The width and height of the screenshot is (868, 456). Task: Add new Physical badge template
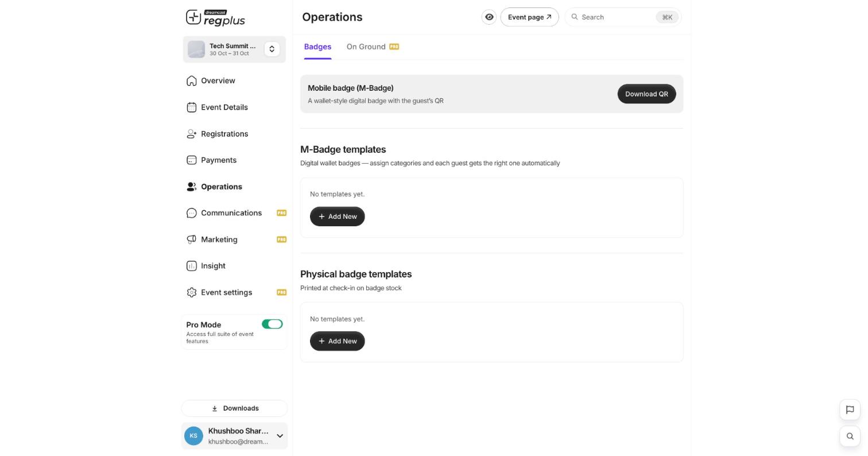[x=338, y=341]
